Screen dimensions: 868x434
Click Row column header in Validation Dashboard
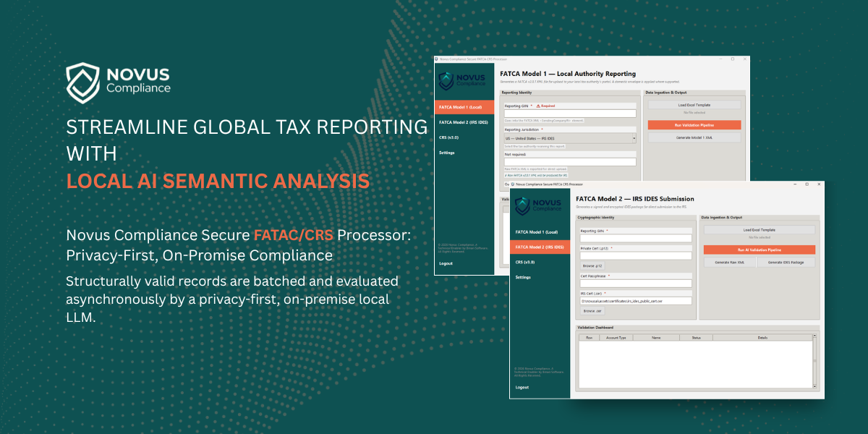[x=589, y=338]
